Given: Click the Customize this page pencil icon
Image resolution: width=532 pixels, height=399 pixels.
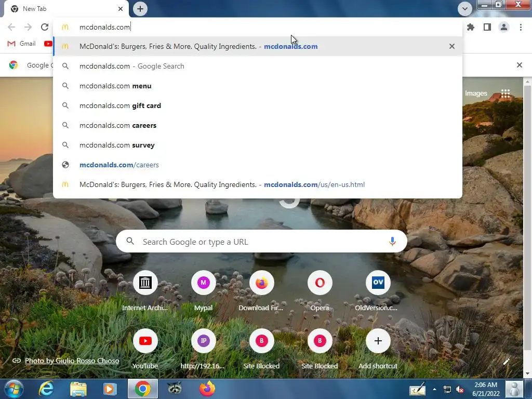Looking at the screenshot, I should [x=506, y=362].
